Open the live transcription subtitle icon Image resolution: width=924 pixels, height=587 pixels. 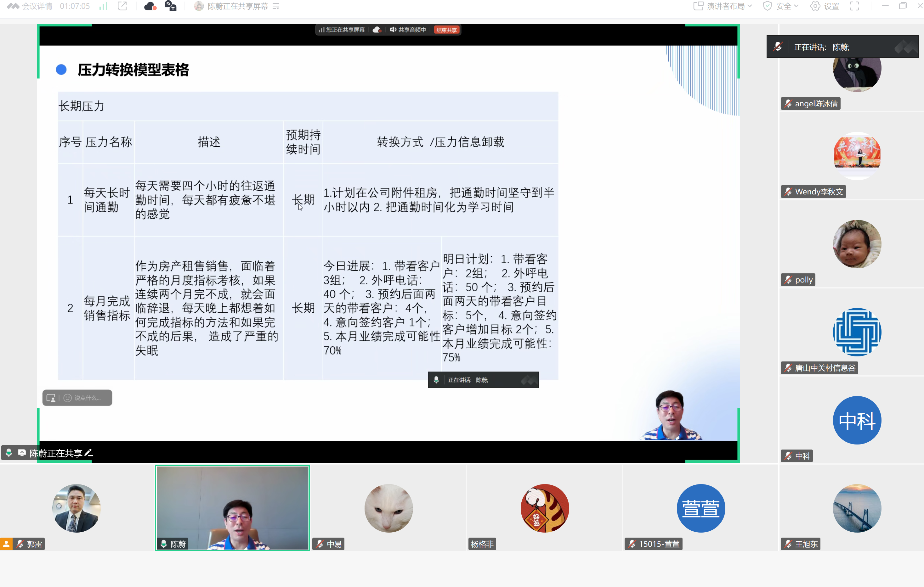click(x=170, y=6)
